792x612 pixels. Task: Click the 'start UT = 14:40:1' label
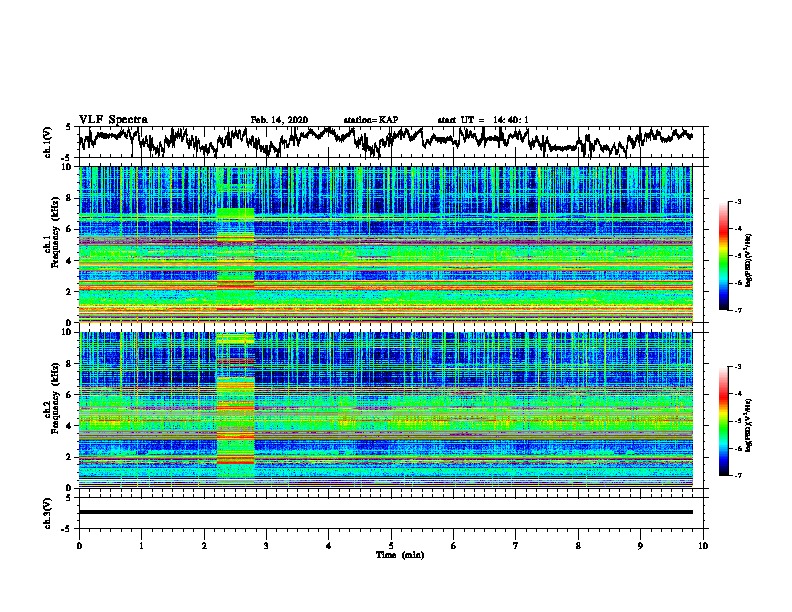tap(483, 120)
